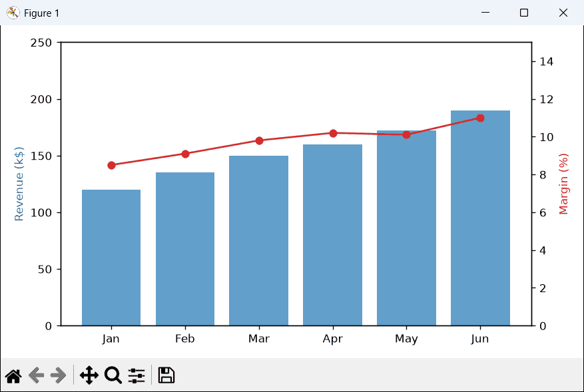Click the 'Jun' x-axis tick label

coord(480,339)
